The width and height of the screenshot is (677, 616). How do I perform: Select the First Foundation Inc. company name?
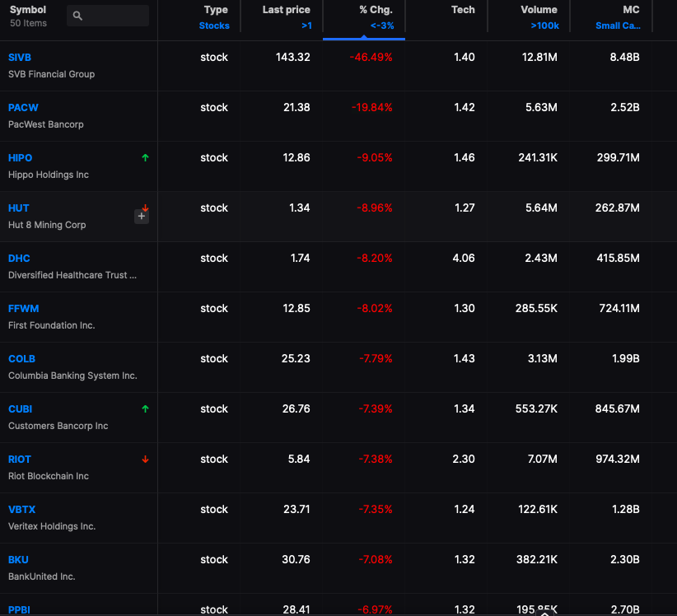51,325
